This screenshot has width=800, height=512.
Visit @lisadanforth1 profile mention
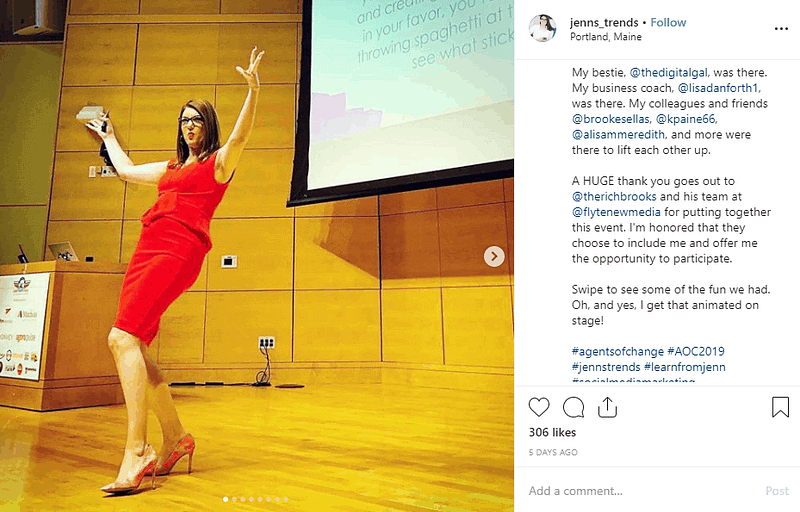coord(718,88)
